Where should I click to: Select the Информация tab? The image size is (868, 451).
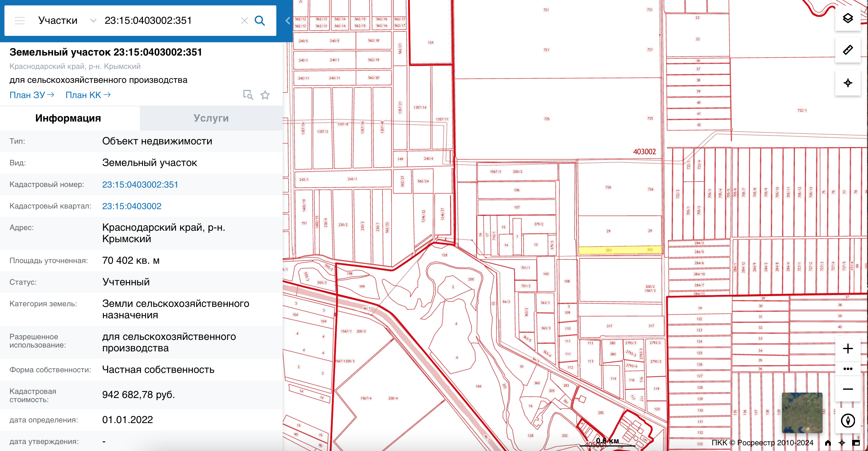pos(68,118)
